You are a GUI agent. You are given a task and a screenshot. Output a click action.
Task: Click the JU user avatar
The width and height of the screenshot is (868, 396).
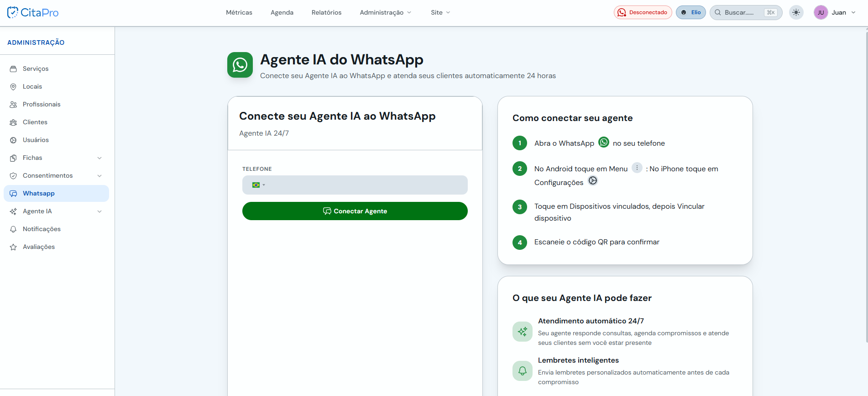[x=821, y=12]
